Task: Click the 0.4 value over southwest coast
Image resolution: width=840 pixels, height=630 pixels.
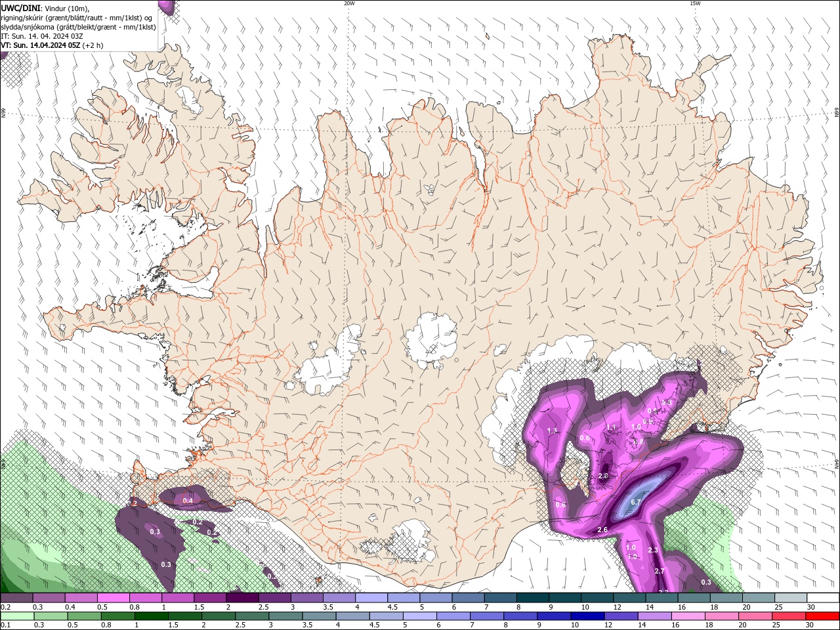Action: 188,501
